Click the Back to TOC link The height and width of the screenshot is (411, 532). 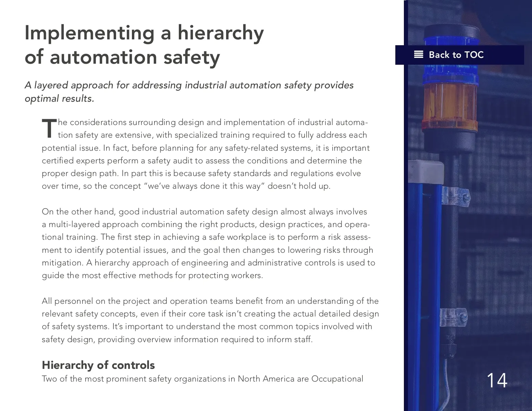[x=456, y=55]
